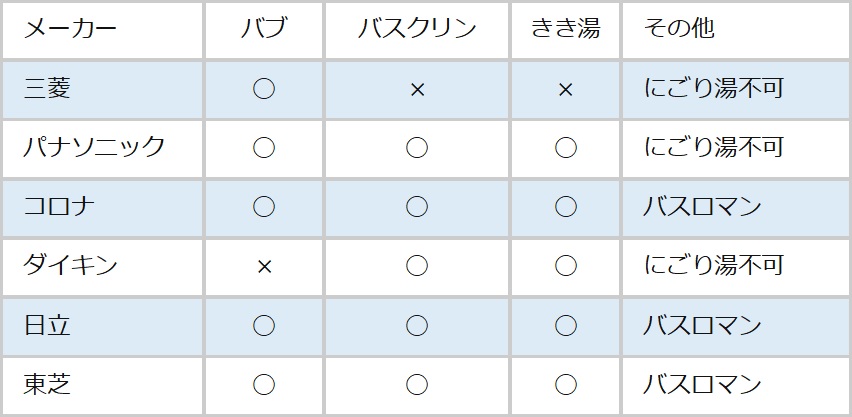Click the バスクリン column header
This screenshot has width=852, height=417.
point(417,29)
